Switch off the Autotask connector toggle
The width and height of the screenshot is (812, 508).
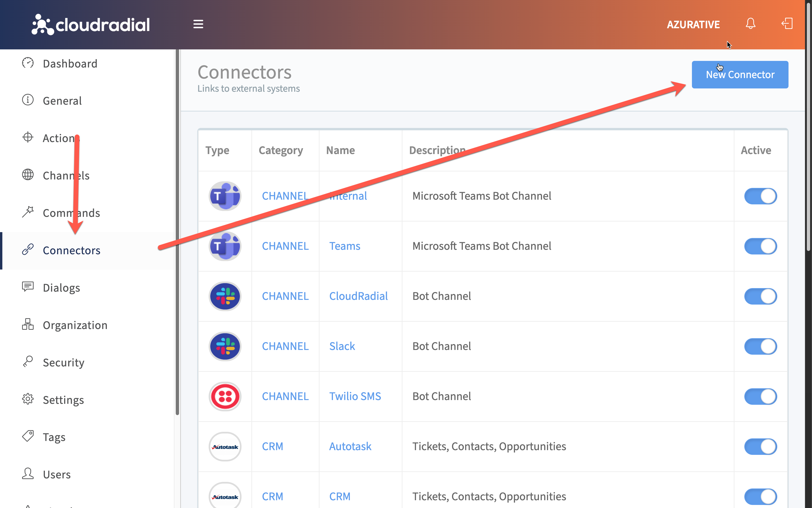761,447
